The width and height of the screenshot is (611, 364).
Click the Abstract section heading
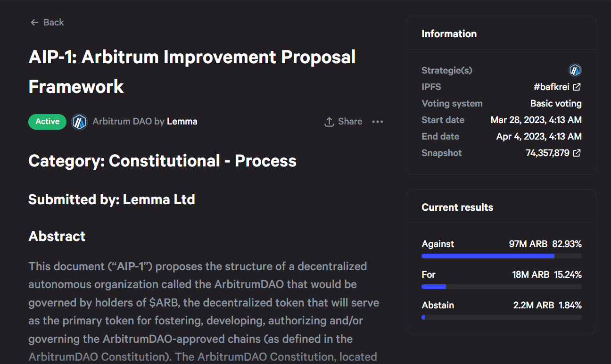(x=57, y=236)
